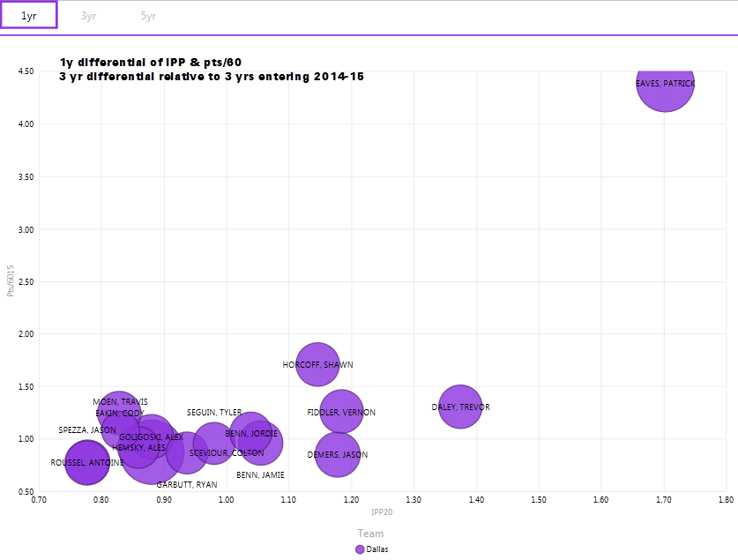
Task: Click the IPP20 x-axis title
Action: [x=382, y=512]
